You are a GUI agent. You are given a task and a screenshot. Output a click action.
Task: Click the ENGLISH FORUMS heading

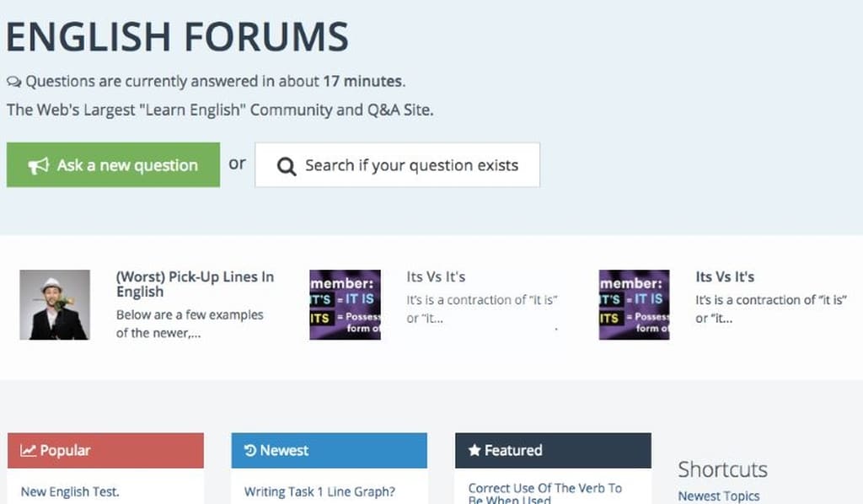pos(177,36)
